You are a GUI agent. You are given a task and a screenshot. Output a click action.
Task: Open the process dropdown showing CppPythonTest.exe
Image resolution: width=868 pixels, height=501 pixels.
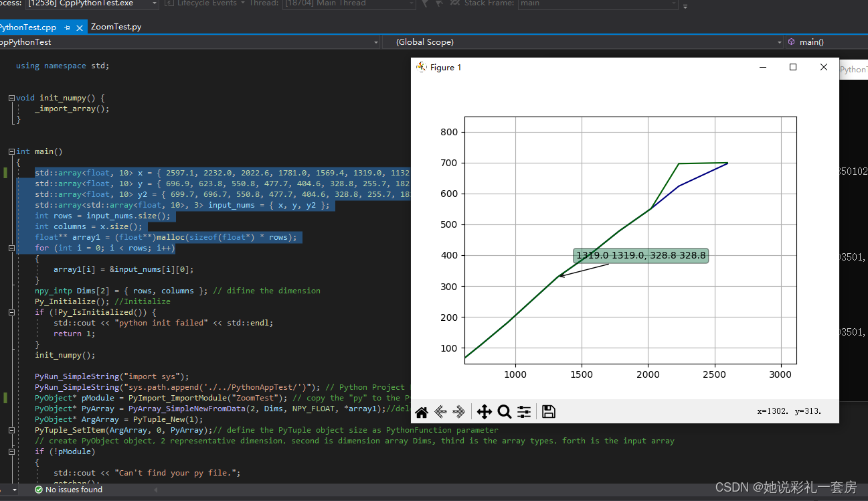154,5
